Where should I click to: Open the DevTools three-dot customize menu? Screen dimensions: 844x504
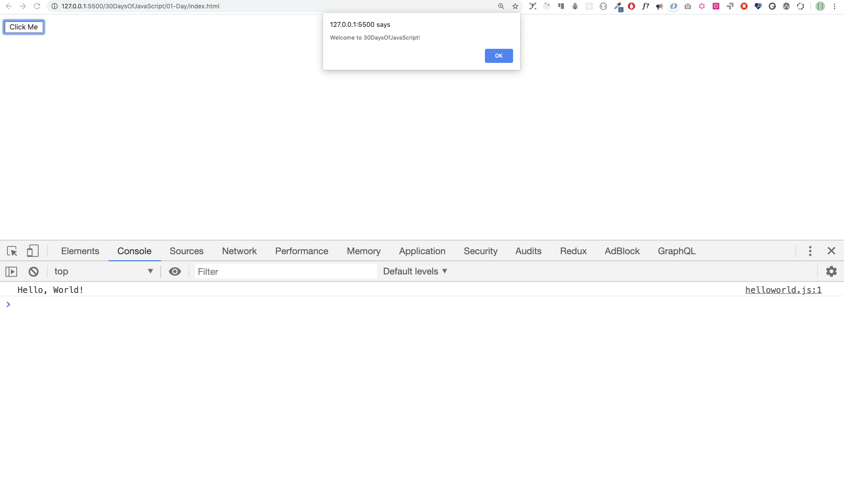pyautogui.click(x=810, y=251)
